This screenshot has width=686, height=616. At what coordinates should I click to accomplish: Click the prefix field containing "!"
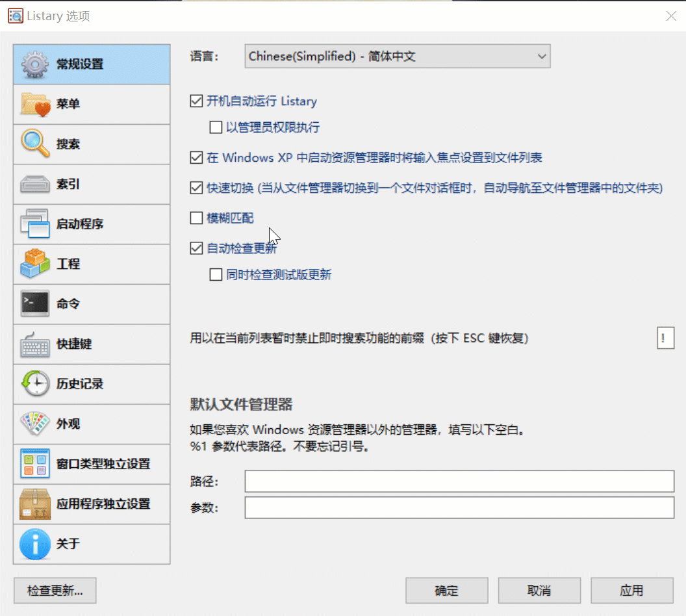tap(665, 338)
